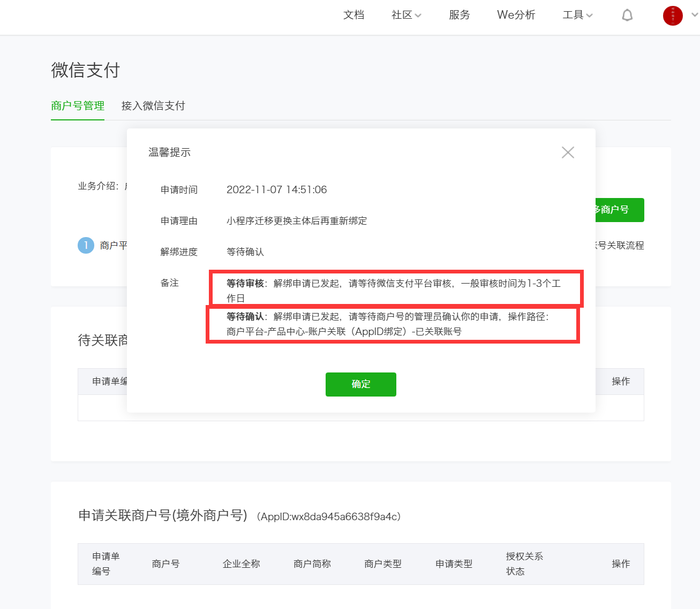Screen dimensions: 700x609
Task: Click the 关联流程 link on the right
Action: 620,246
